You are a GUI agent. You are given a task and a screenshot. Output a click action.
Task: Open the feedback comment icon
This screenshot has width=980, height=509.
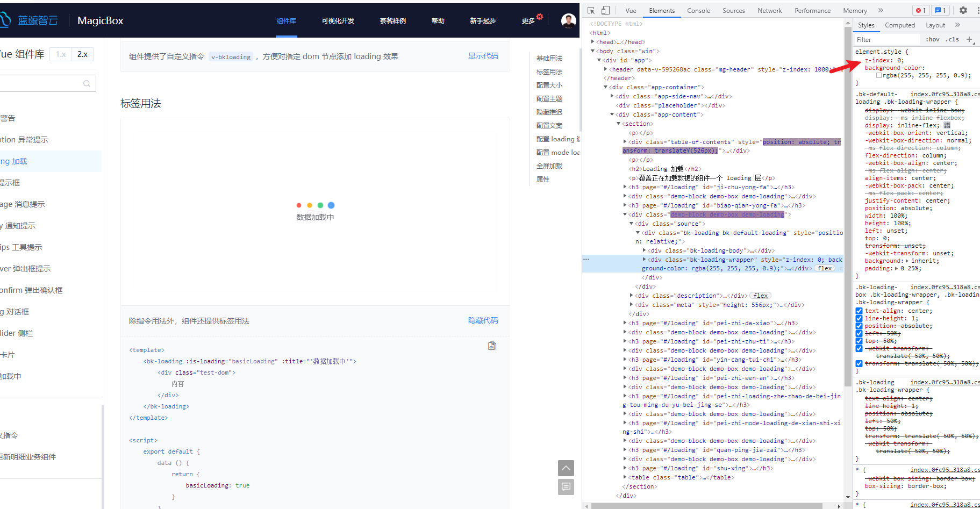click(x=566, y=487)
